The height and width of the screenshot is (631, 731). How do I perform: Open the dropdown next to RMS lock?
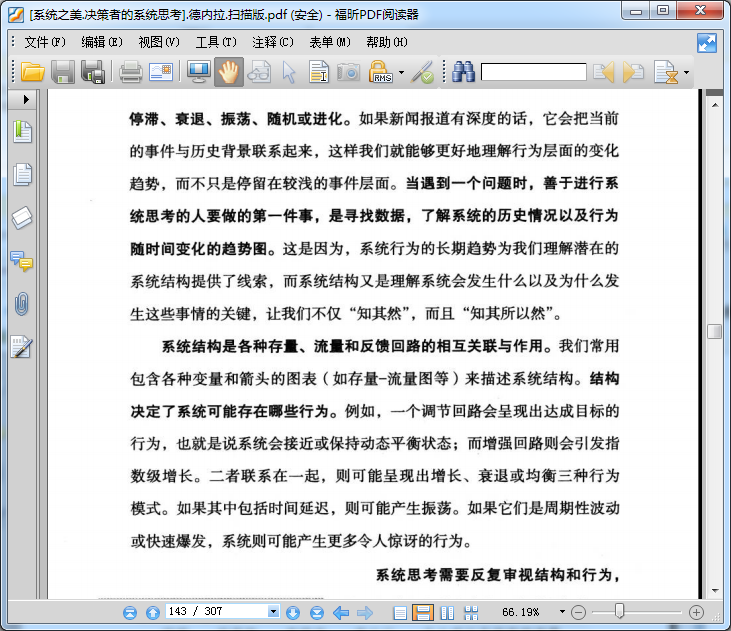coord(401,73)
